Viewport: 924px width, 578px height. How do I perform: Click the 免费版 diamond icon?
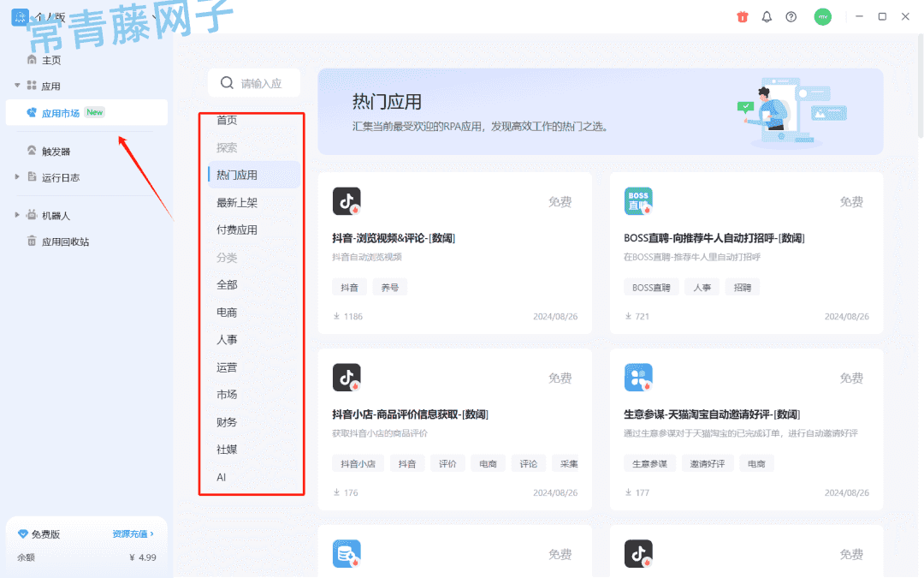[x=22, y=533]
